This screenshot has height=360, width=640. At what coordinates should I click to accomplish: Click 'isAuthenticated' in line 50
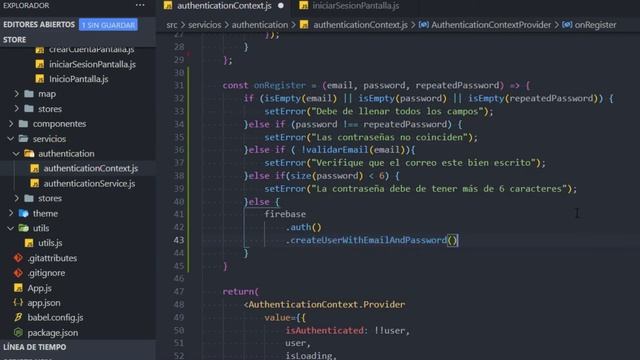click(324, 331)
